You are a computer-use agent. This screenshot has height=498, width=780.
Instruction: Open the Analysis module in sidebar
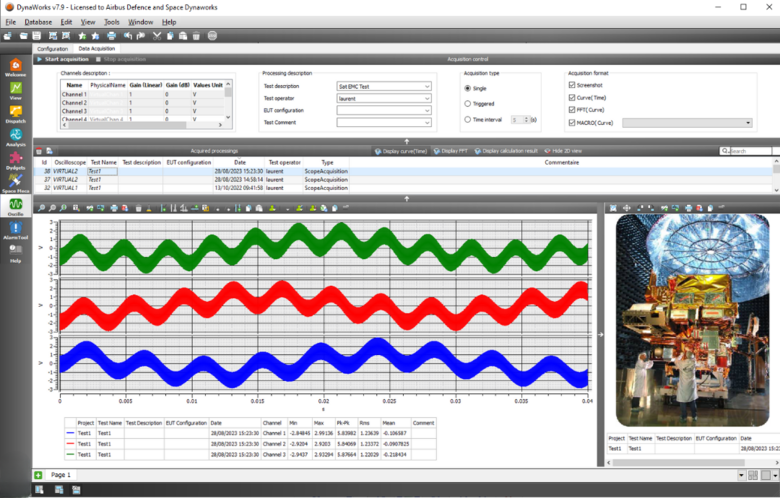[15, 137]
